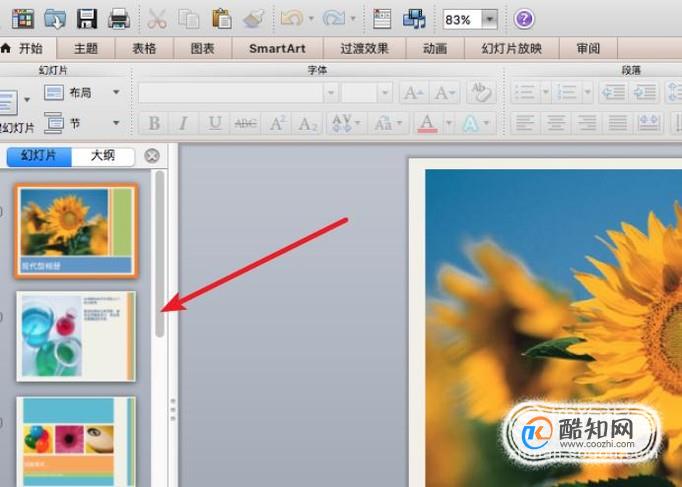Click the purple help question icon
The image size is (682, 487).
point(524,19)
